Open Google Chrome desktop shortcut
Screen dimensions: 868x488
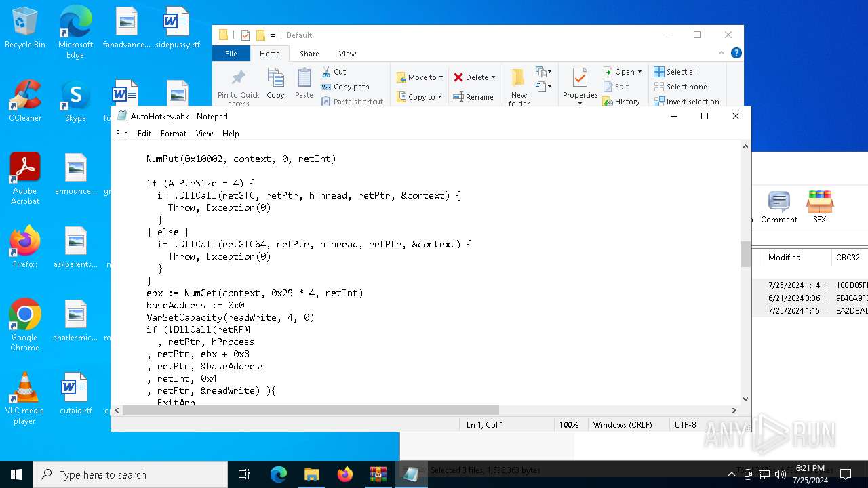[25, 325]
